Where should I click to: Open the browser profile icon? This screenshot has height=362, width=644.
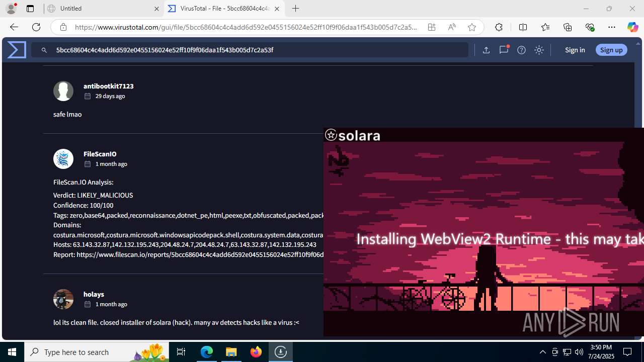11,9
